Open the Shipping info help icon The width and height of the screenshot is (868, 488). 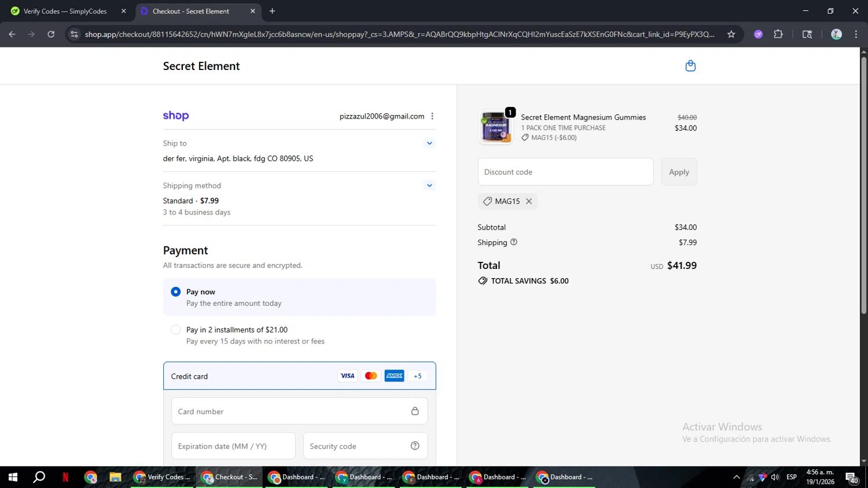click(x=514, y=242)
